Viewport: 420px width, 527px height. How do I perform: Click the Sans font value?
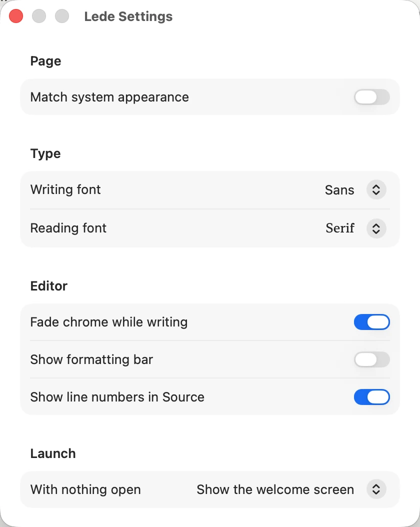(339, 190)
